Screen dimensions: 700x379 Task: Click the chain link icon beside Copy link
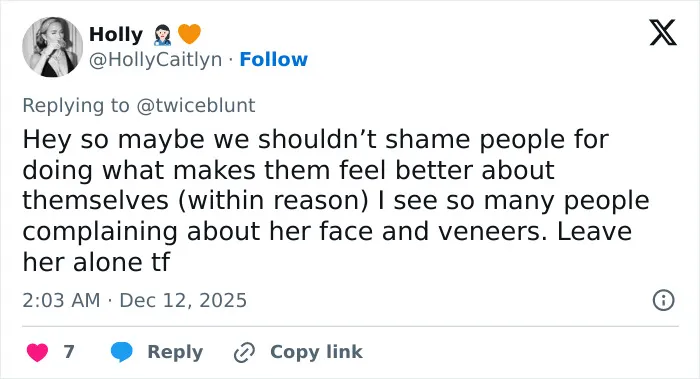click(244, 352)
